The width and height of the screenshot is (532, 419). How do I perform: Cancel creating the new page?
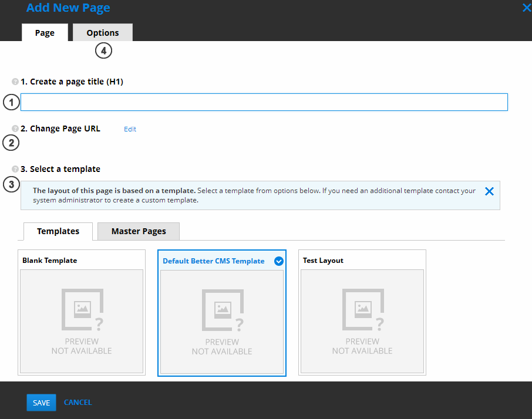point(78,403)
